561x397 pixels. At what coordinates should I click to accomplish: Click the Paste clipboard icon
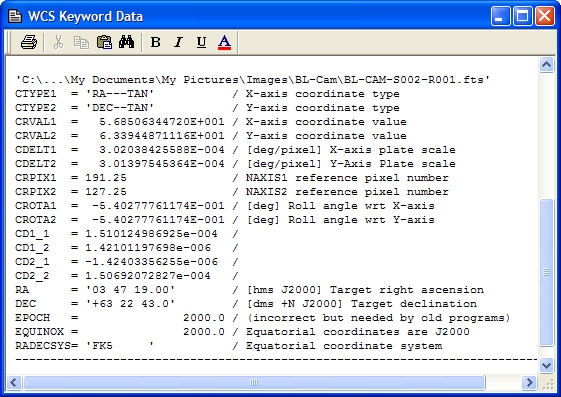pos(104,42)
